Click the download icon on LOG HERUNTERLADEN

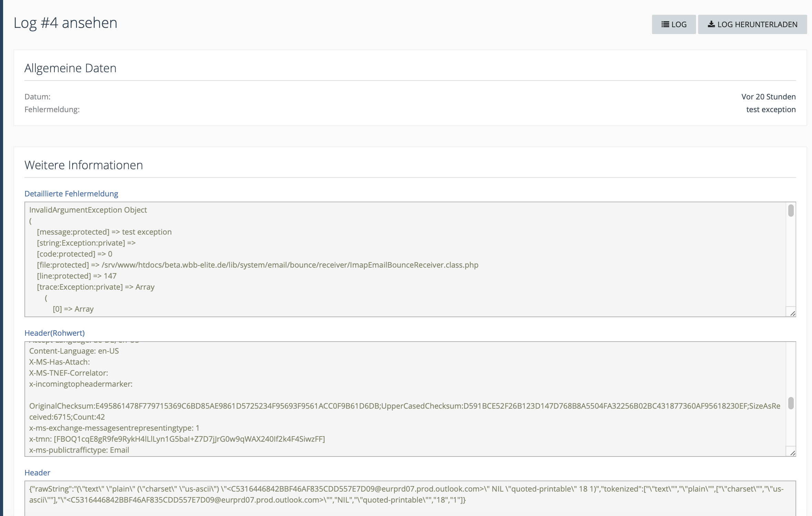pyautogui.click(x=711, y=24)
